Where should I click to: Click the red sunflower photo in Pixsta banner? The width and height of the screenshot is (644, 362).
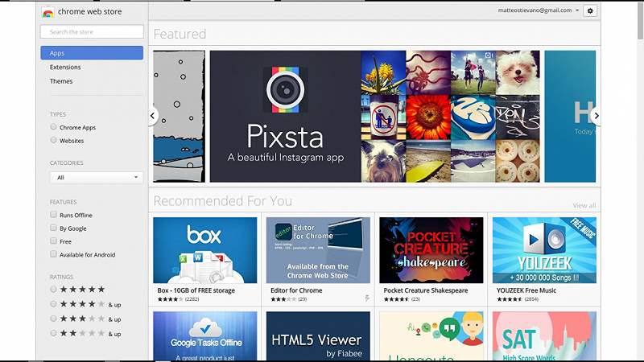(x=428, y=117)
